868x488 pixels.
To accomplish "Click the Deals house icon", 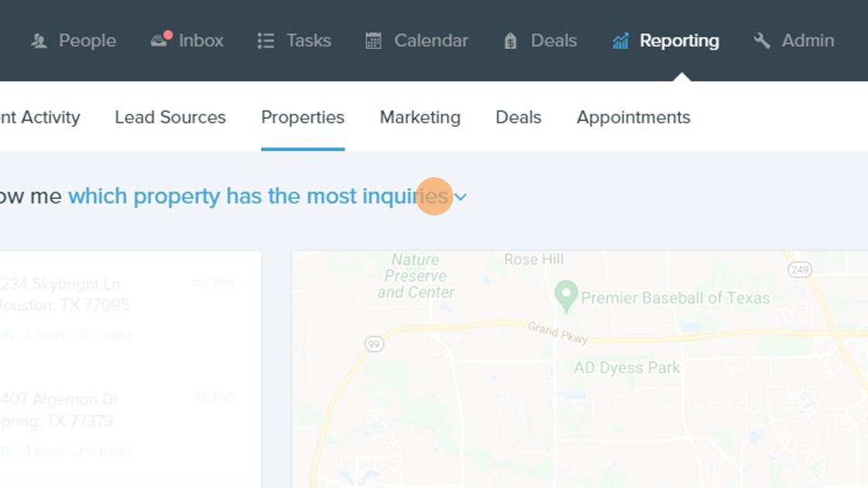I will click(510, 41).
